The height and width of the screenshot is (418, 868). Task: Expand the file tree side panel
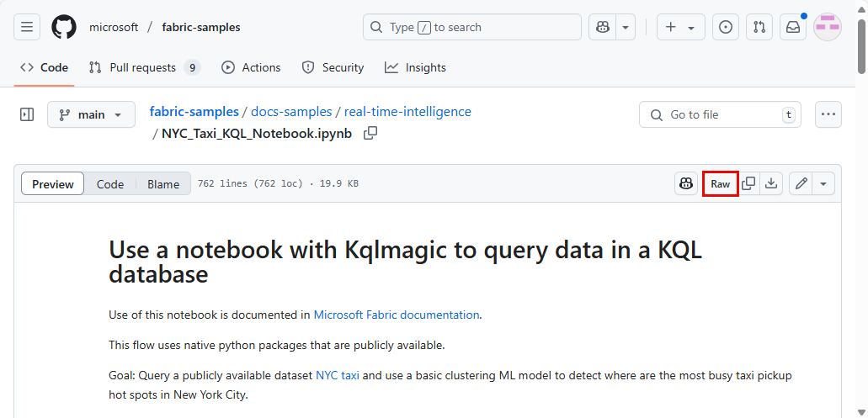tap(27, 114)
